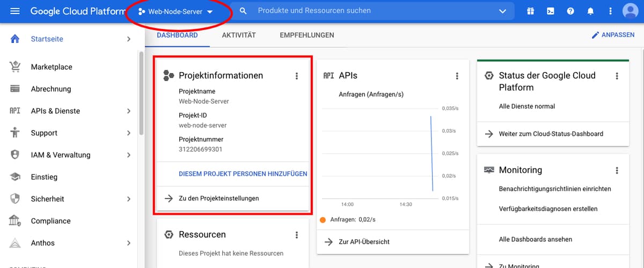The height and width of the screenshot is (268, 644).
Task: Open Status der Google Cloud Platform menu
Action: (x=617, y=76)
